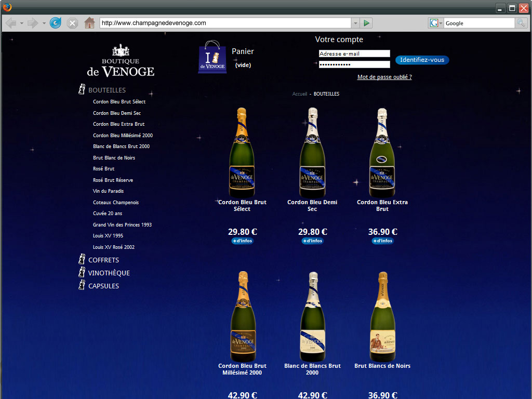Click the Panier cart label

pos(243,51)
